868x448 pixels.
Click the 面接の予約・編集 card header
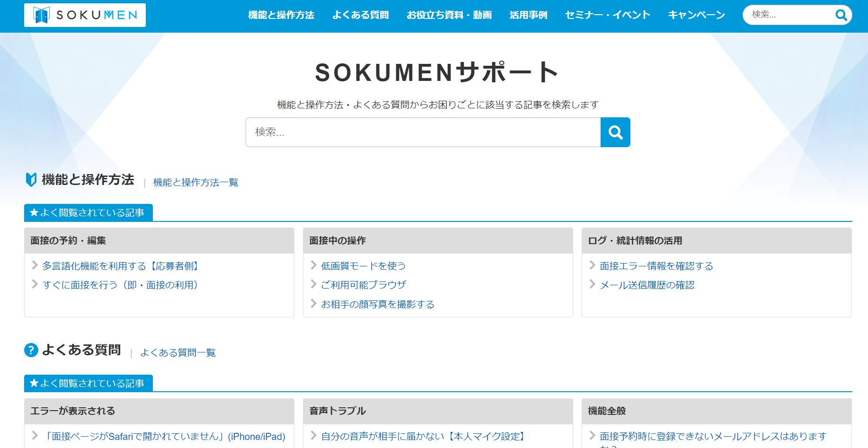(x=159, y=241)
